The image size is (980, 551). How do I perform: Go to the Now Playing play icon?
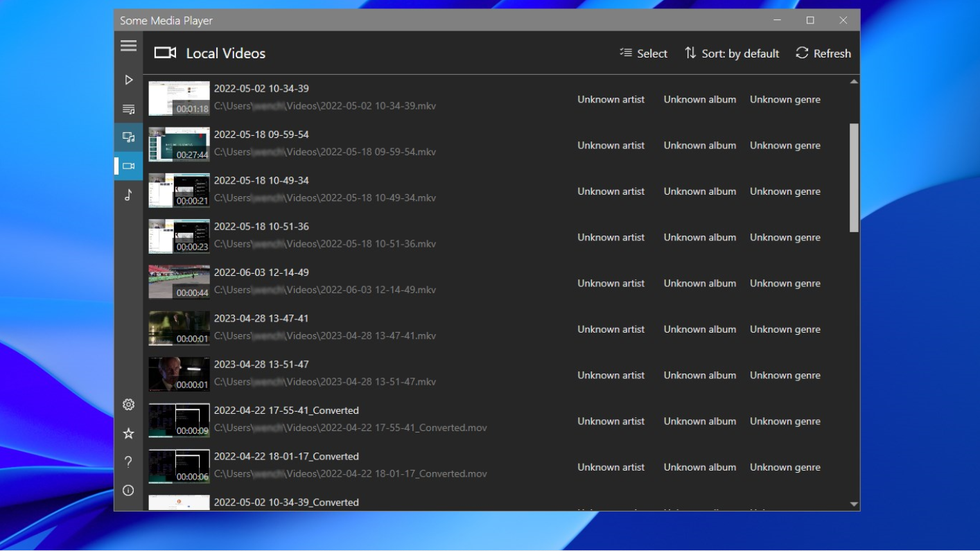point(128,80)
